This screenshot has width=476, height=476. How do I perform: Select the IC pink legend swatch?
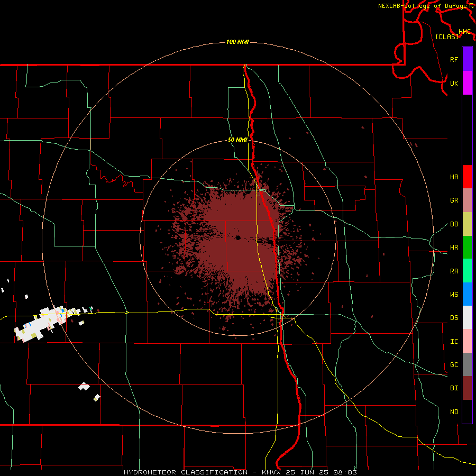click(x=467, y=341)
